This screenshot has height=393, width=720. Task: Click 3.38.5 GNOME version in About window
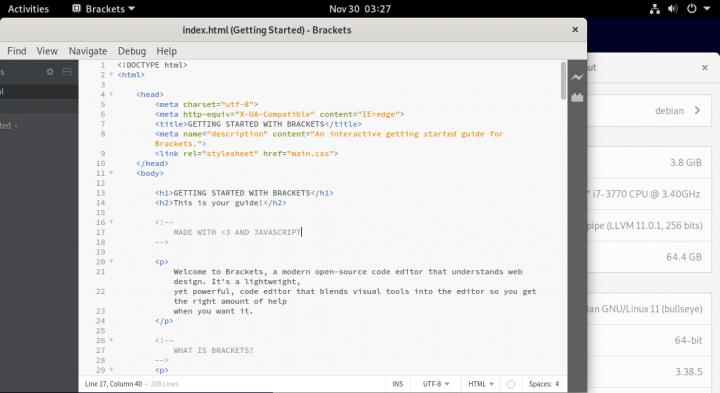tap(688, 371)
